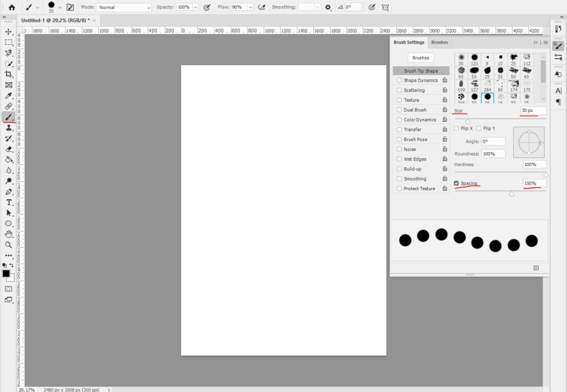
Task: Select the Eraser tool
Action: [8, 149]
